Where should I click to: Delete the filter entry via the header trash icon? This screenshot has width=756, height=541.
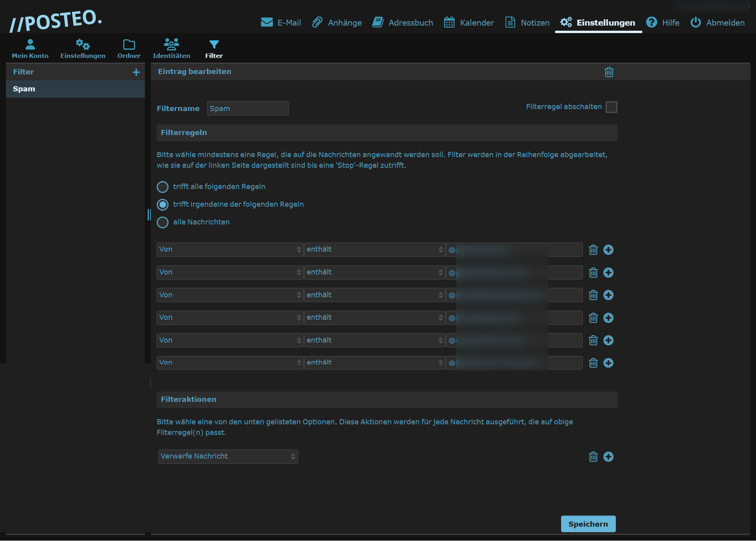click(609, 72)
